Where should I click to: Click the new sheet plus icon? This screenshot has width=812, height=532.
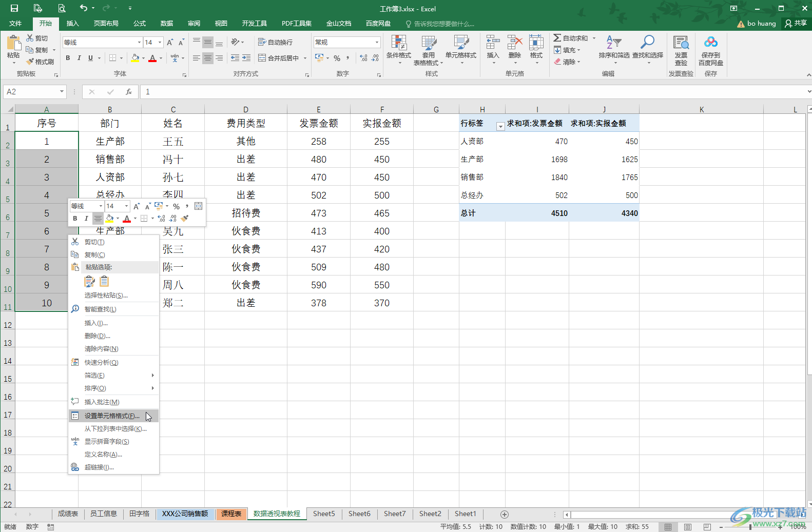click(505, 514)
